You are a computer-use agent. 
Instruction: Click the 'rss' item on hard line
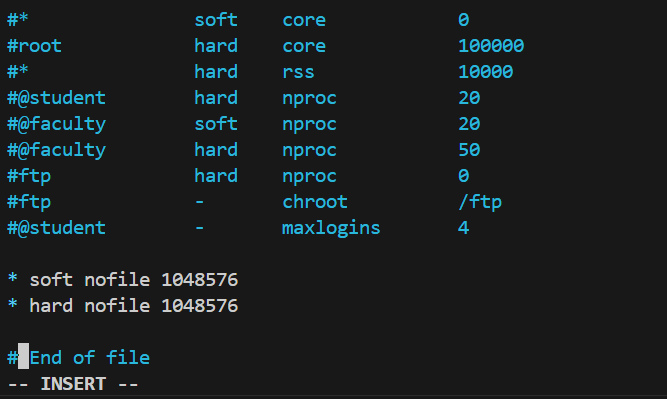pyautogui.click(x=298, y=72)
